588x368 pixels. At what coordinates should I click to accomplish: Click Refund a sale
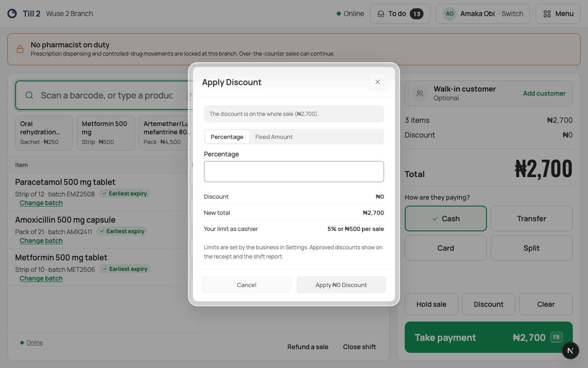308,347
